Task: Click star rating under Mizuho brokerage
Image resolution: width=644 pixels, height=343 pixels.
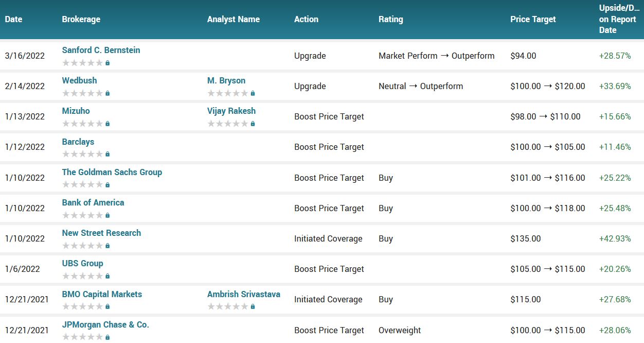Action: pos(82,124)
